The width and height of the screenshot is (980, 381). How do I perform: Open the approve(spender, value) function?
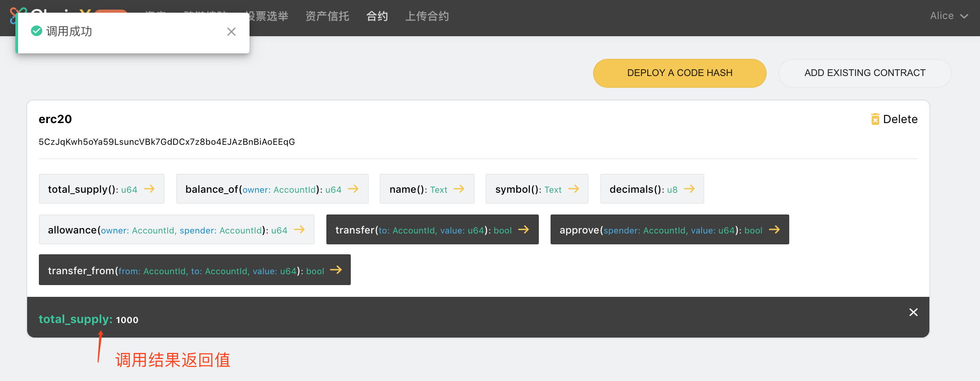[670, 229]
